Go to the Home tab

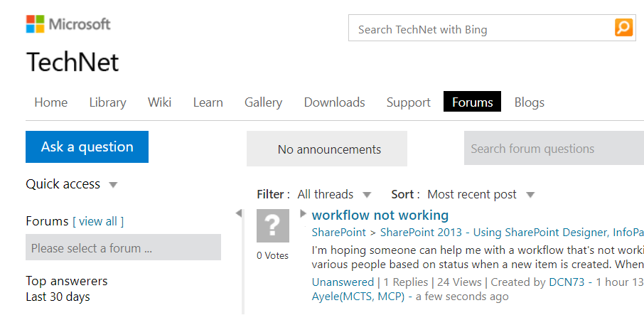point(51,102)
